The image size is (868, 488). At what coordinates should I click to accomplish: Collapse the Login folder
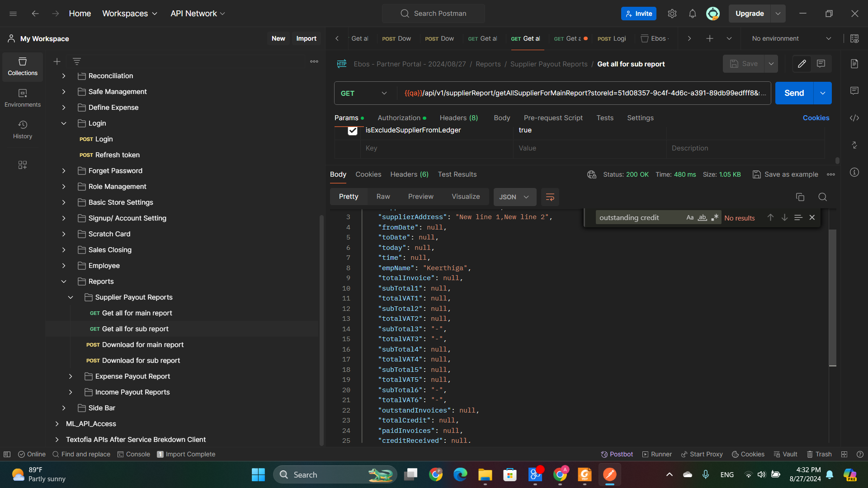tap(64, 123)
